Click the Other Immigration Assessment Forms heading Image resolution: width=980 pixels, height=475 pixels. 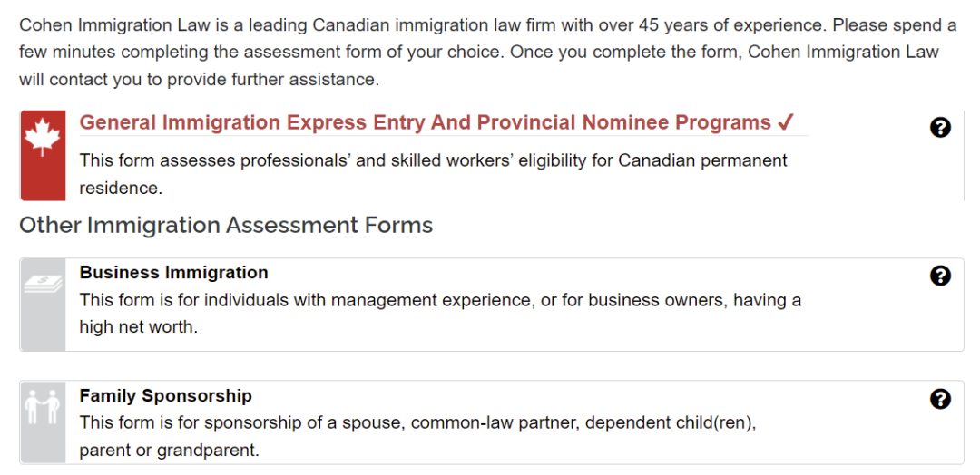click(226, 225)
